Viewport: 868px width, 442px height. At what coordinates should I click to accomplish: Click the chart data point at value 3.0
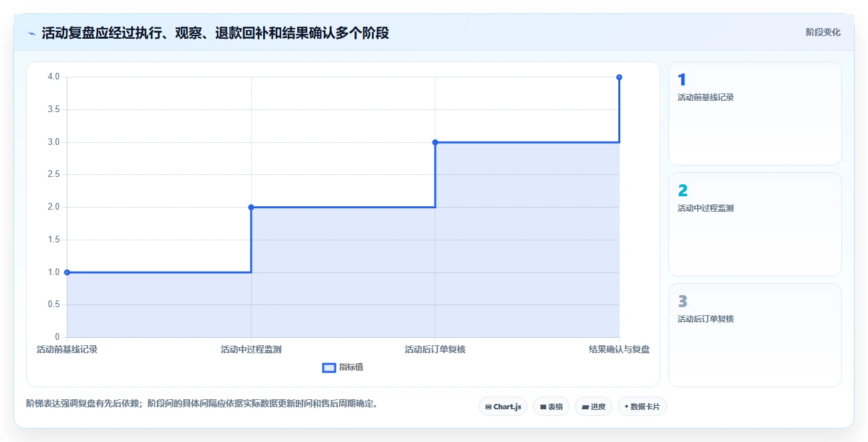435,142
